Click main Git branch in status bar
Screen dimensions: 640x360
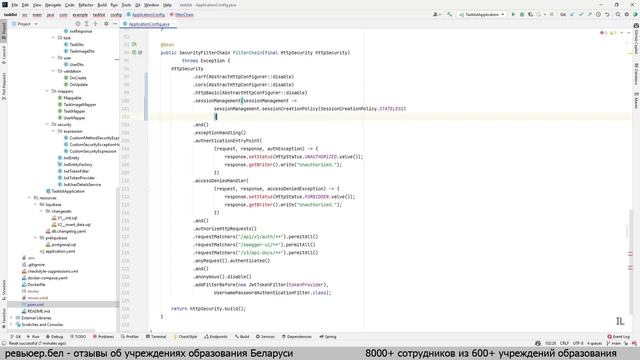[613, 343]
